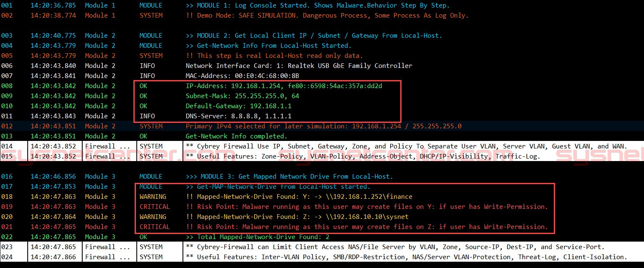Click the 'Module 3' cell in row 019
The image size is (644, 268).
pyautogui.click(x=100, y=207)
